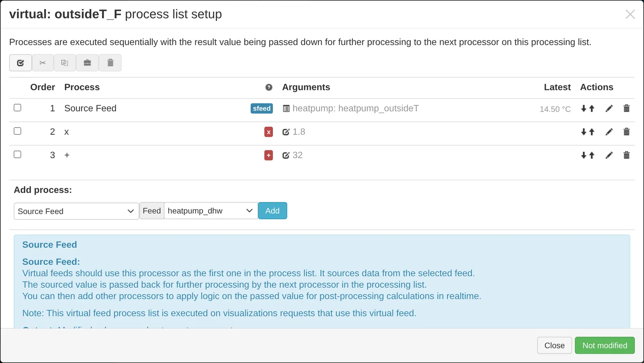Move the + 32 process up
Viewport: 644px width, 363px height.
tap(592, 155)
